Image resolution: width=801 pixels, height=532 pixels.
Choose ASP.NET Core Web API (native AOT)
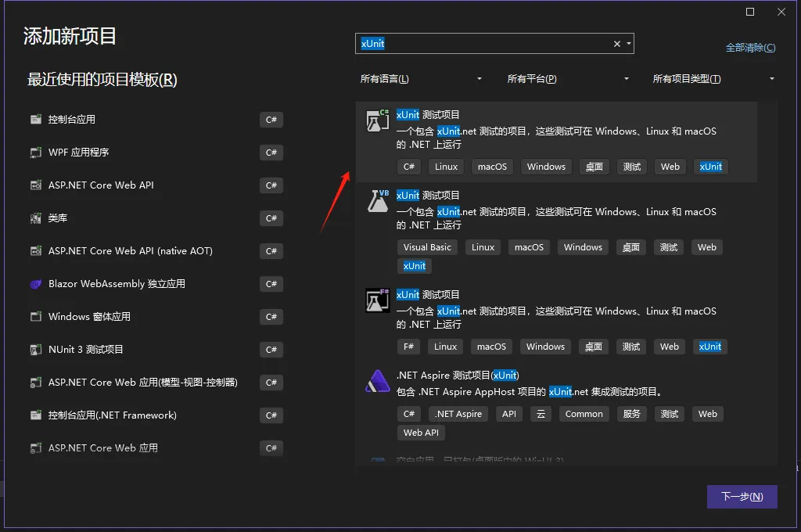(x=130, y=251)
